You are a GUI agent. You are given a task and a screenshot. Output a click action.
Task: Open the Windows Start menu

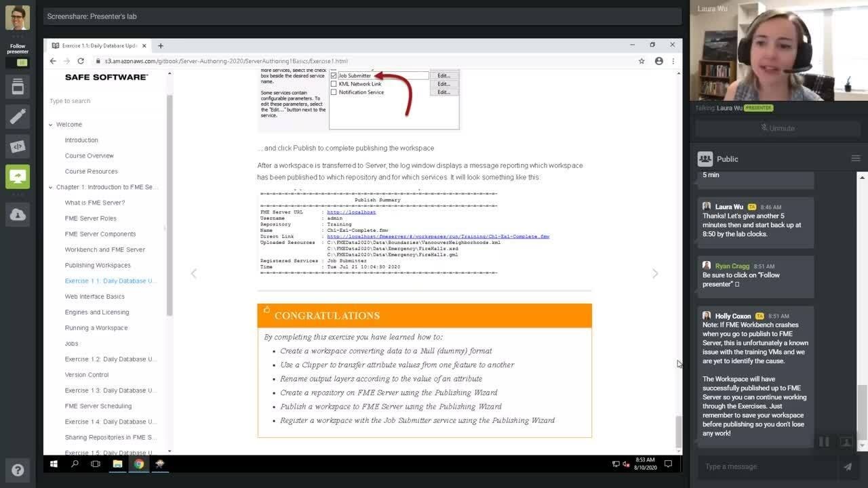54,464
